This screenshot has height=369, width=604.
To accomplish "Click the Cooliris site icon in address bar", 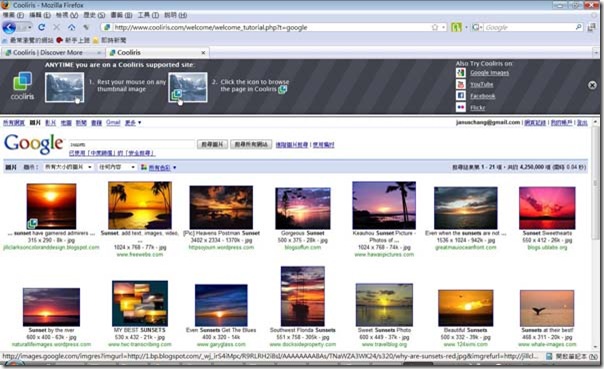I will tap(107, 27).
